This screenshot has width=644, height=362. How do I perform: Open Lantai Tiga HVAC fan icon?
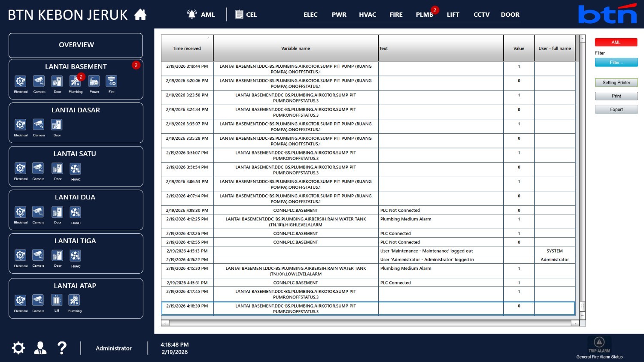tap(76, 256)
